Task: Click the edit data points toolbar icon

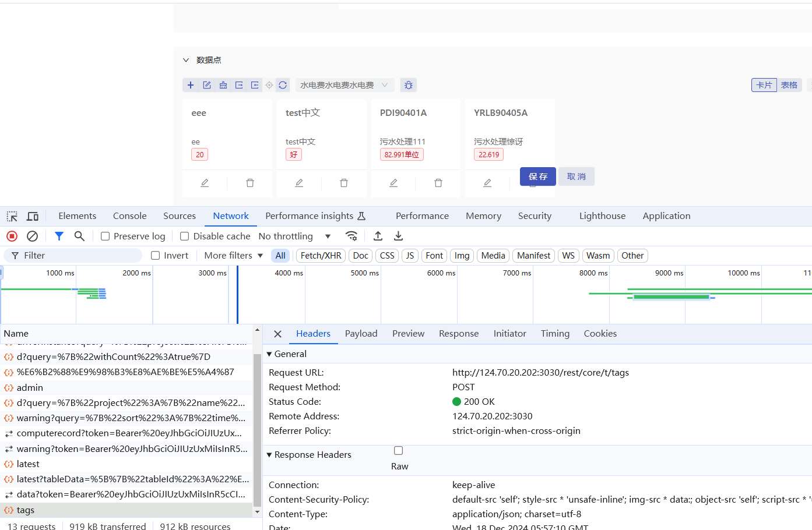Action: 207,85
